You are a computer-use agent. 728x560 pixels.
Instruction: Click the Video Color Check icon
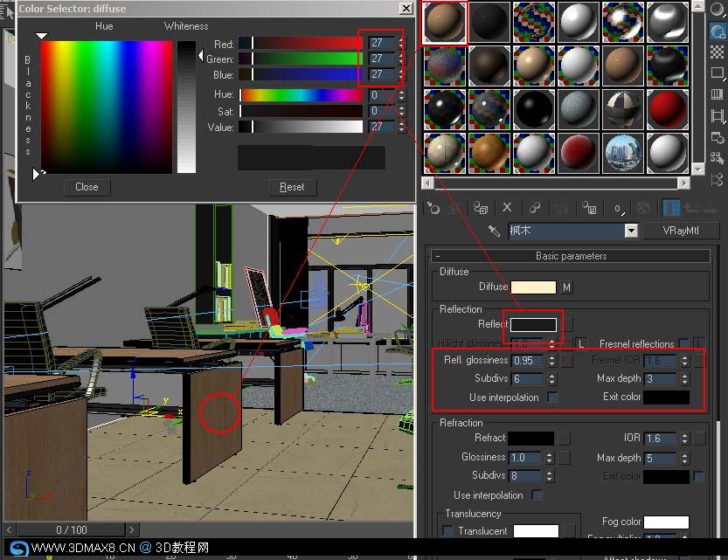click(x=718, y=94)
